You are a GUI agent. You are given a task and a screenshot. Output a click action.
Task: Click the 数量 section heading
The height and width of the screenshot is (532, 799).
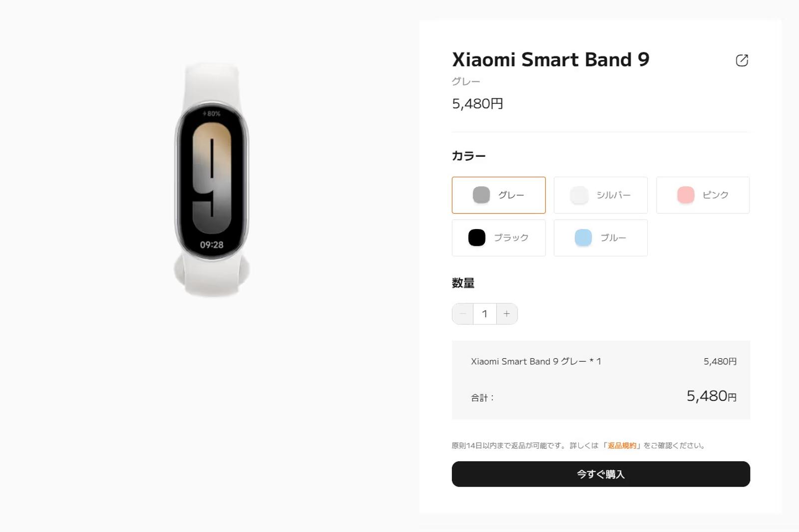(x=463, y=283)
